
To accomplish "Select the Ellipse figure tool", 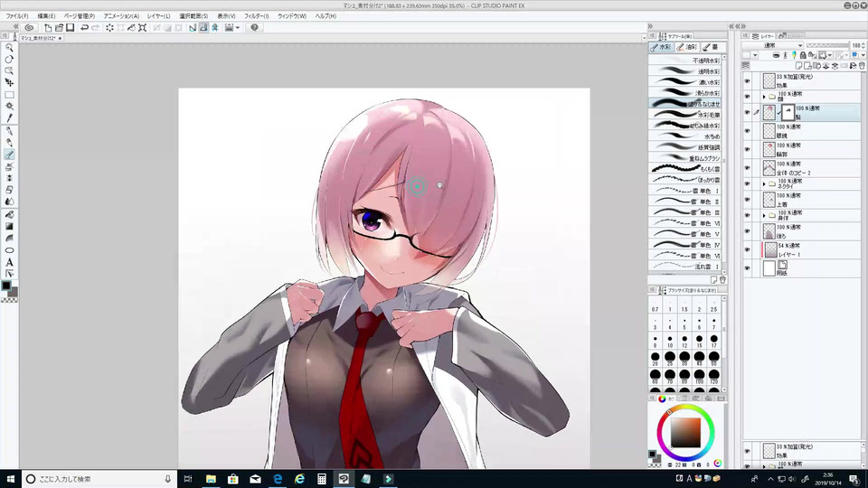I will (x=9, y=250).
